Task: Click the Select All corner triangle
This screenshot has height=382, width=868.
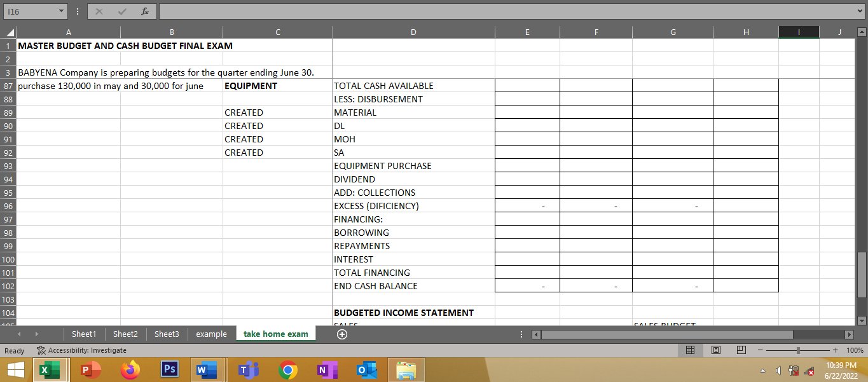Action: (x=8, y=32)
